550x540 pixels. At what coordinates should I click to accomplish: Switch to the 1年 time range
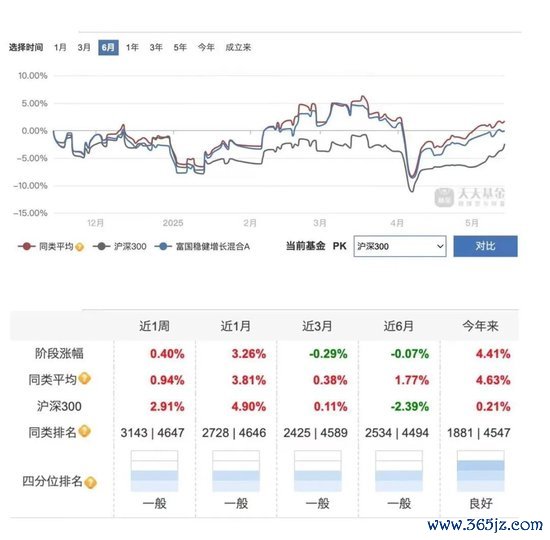pos(132,47)
